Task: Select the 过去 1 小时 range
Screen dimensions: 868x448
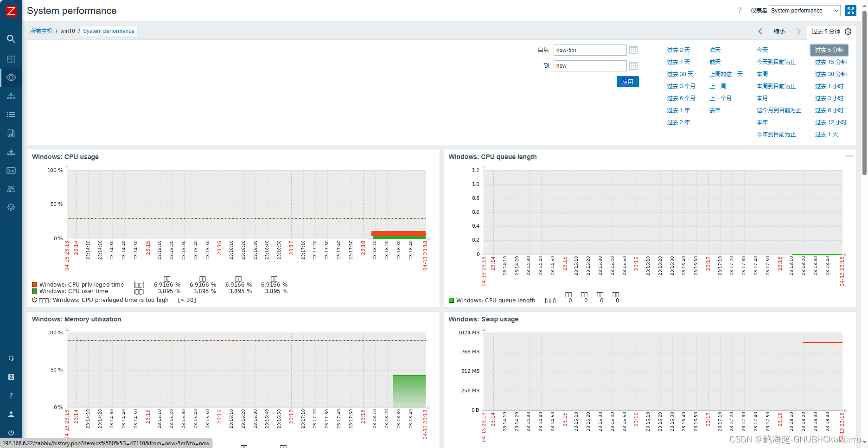Action: coord(830,86)
